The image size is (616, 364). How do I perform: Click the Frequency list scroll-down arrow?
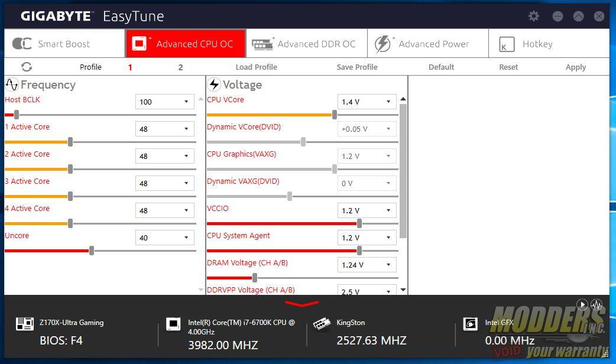click(x=201, y=290)
